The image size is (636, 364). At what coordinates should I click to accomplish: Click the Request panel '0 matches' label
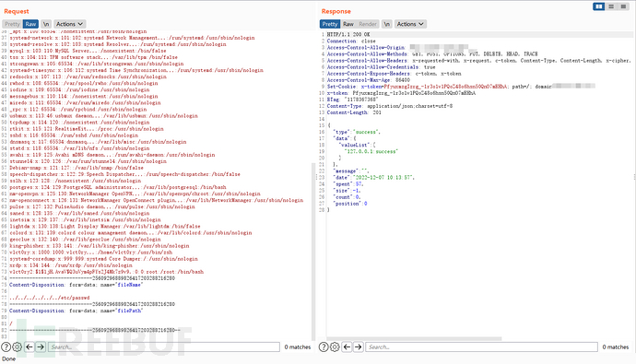point(298,347)
